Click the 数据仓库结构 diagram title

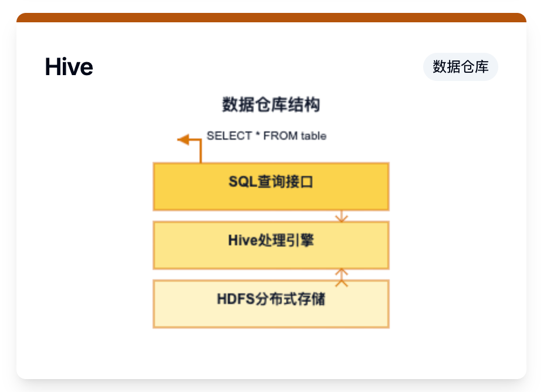271,105
